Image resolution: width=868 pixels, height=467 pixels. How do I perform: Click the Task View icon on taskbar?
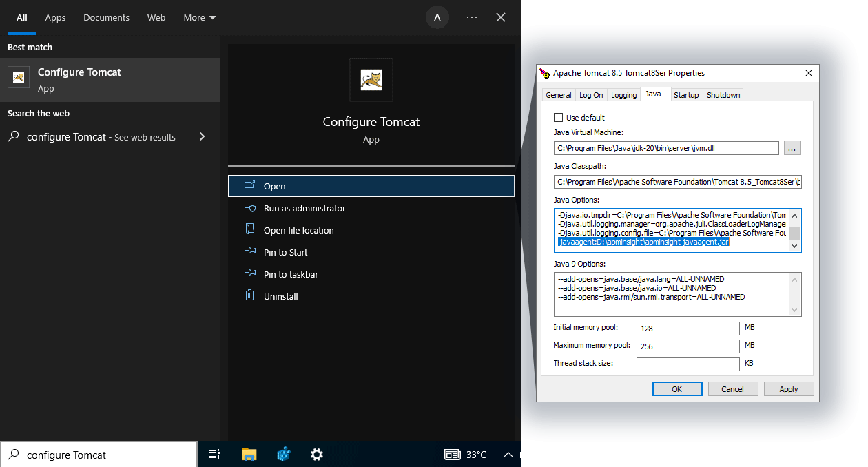coord(214,455)
